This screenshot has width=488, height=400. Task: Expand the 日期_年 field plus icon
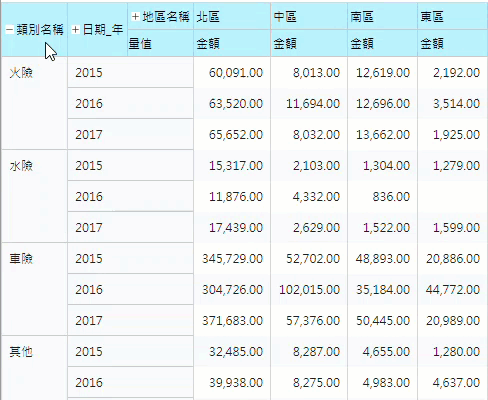point(76,30)
